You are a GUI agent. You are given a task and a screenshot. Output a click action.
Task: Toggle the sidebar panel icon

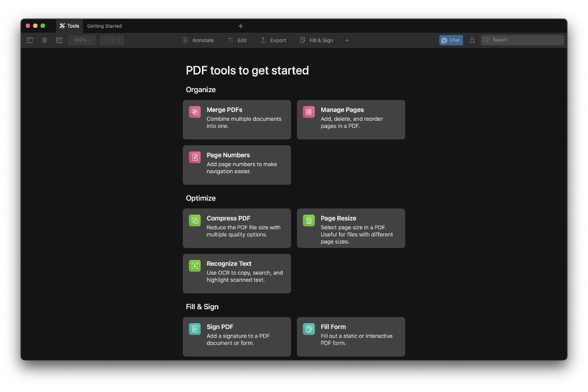[x=29, y=40]
